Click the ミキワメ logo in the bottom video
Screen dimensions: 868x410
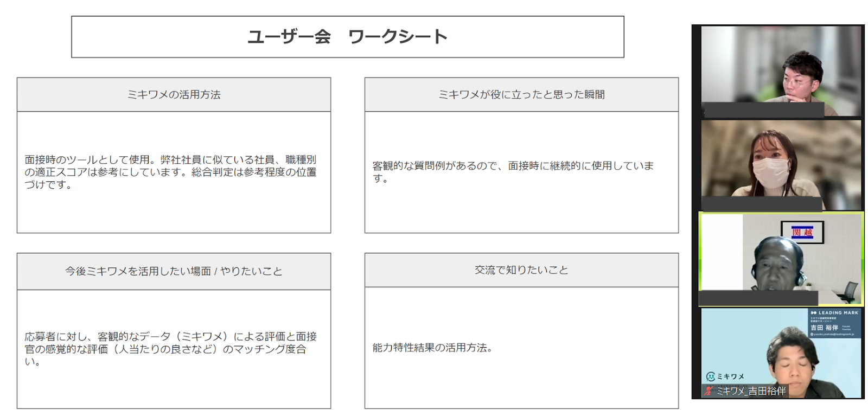[x=725, y=376]
